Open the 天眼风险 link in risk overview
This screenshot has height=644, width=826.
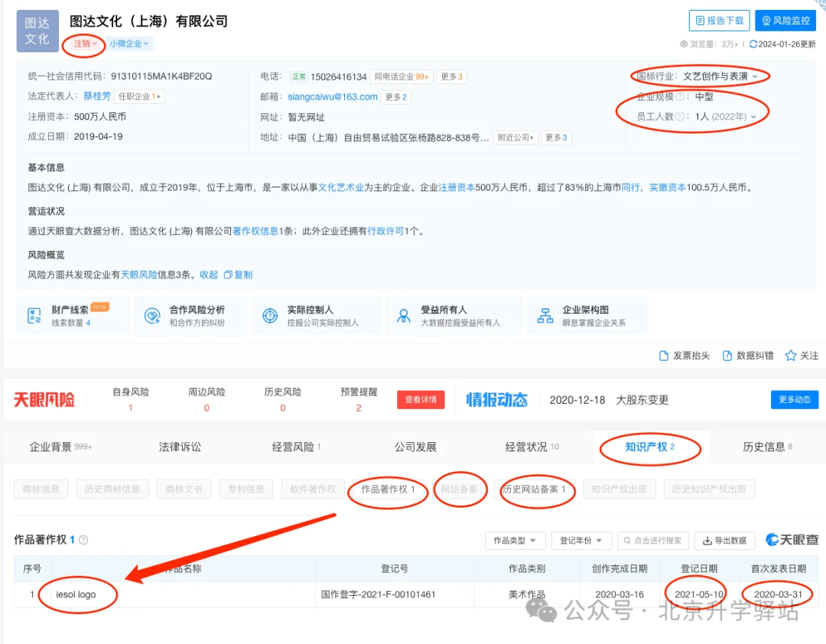139,275
